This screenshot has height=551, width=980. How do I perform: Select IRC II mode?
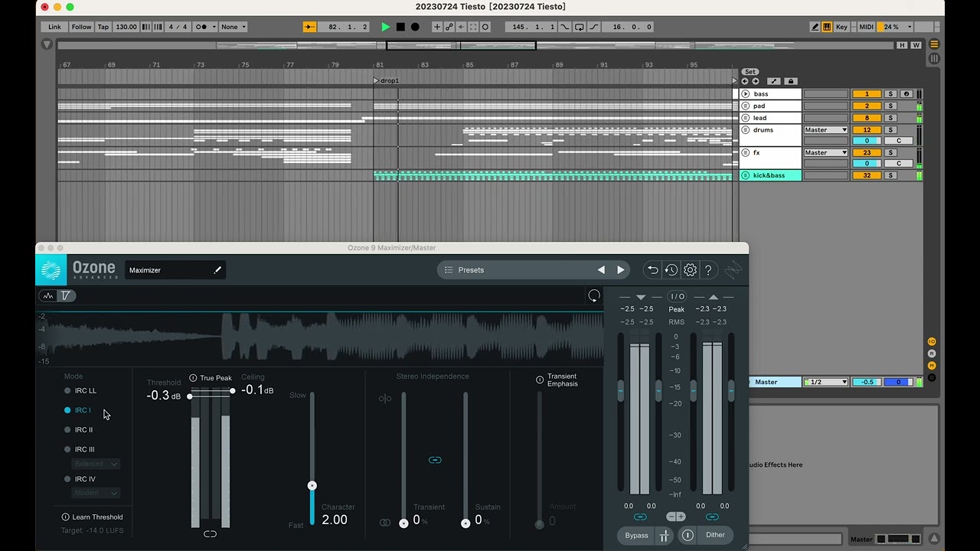(77, 430)
